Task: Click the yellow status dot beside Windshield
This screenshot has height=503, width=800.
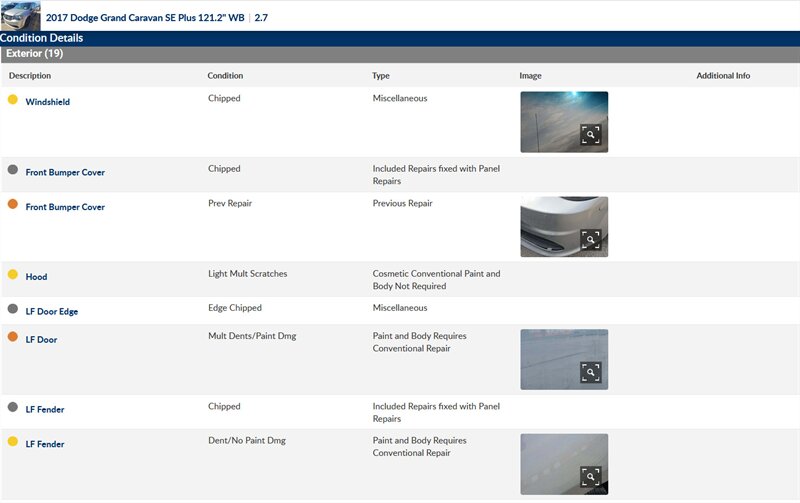Action: (x=13, y=100)
